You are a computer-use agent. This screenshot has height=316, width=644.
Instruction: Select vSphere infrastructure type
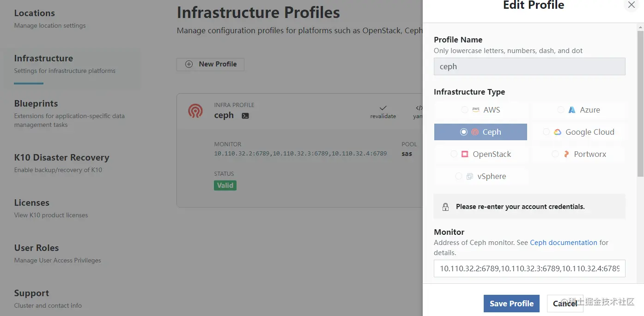(480, 176)
